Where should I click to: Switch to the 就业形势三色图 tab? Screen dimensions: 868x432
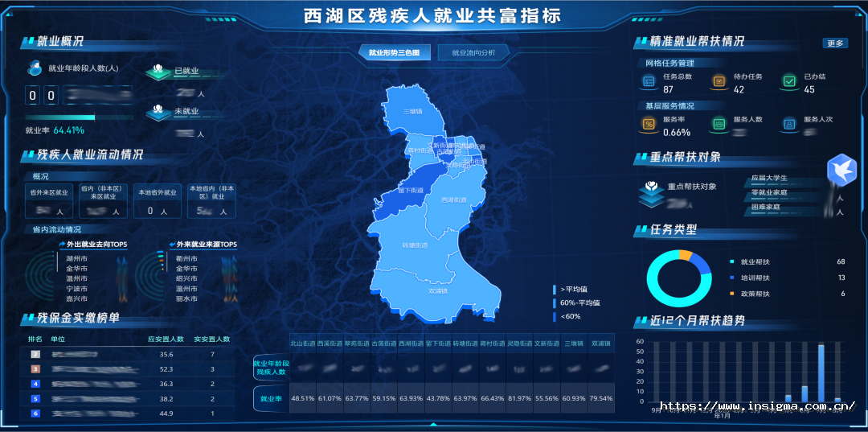(x=394, y=53)
